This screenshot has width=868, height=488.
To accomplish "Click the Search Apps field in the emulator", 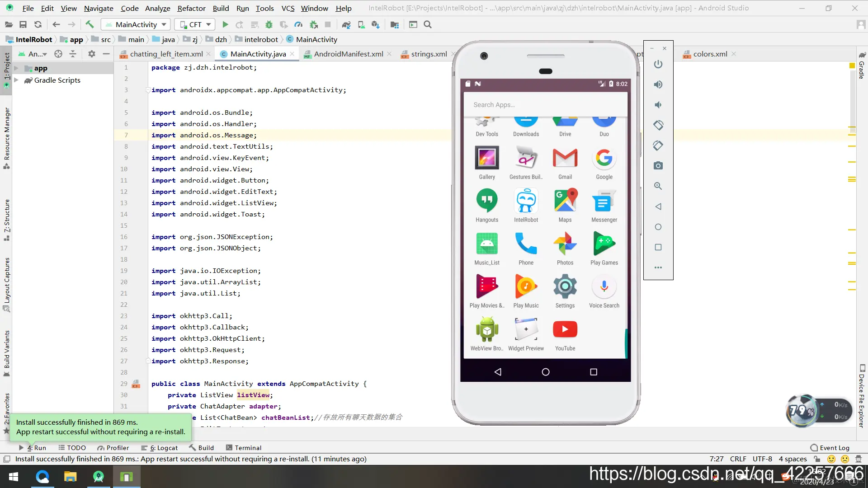I will (x=545, y=105).
